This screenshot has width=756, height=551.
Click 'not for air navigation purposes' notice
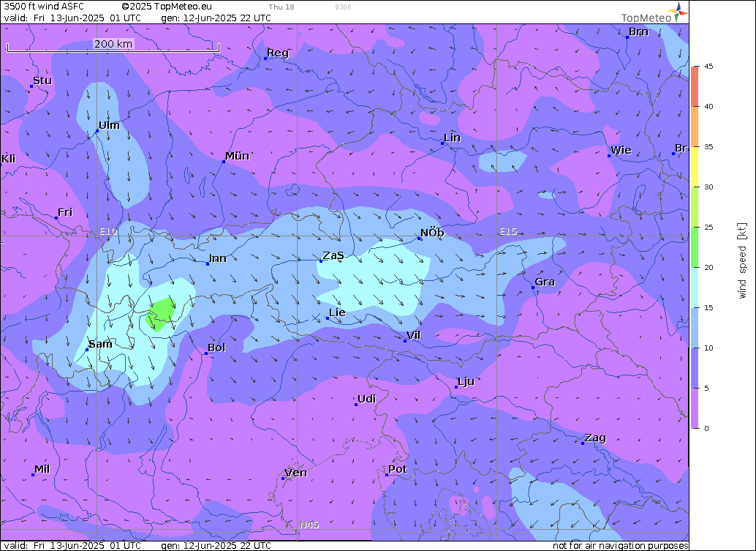[621, 545]
